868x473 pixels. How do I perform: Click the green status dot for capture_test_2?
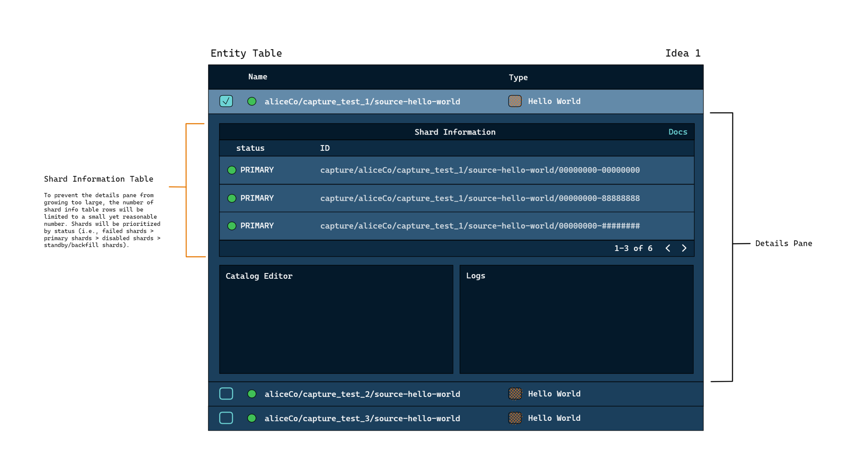pyautogui.click(x=251, y=394)
